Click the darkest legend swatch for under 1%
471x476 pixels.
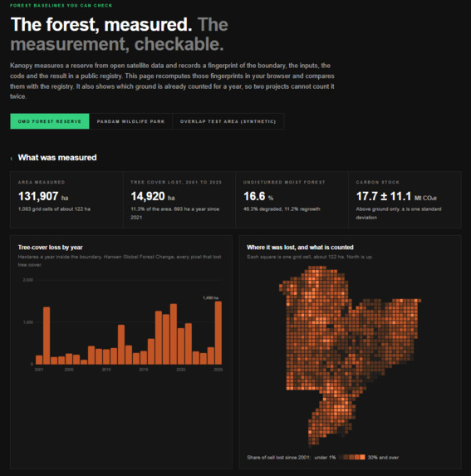[x=341, y=457]
